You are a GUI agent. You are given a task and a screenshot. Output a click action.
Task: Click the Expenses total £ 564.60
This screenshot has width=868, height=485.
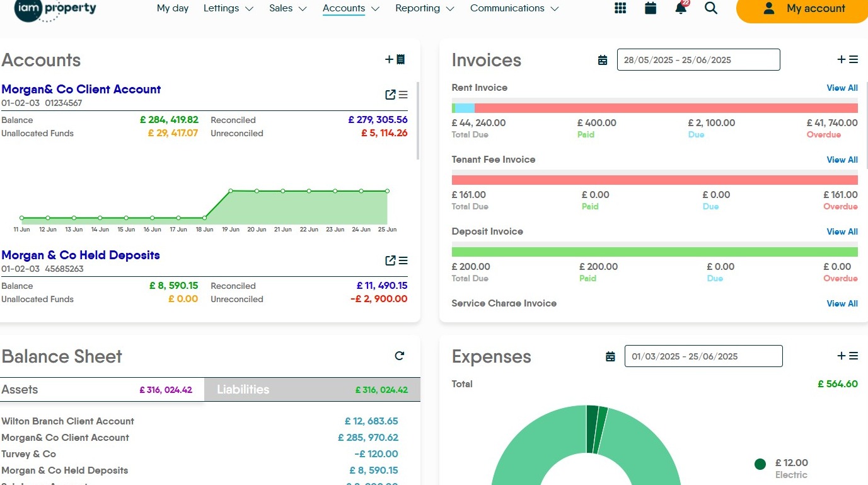[x=838, y=384]
